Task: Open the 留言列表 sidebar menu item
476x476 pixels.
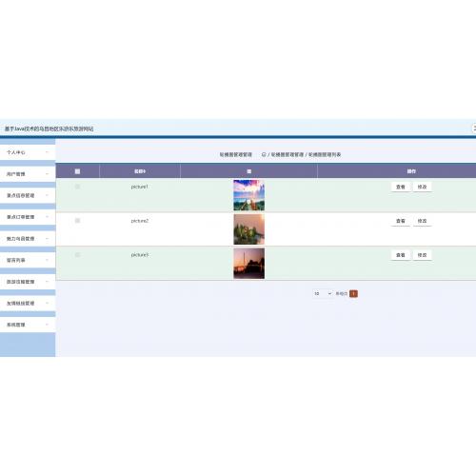Action: (x=28, y=260)
